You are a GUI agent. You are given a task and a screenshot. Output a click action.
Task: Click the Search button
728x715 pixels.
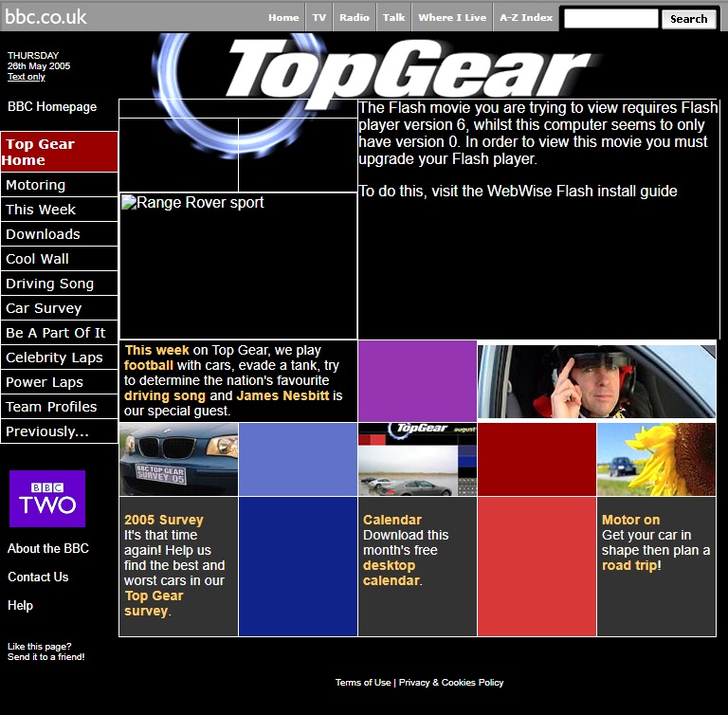(x=688, y=19)
